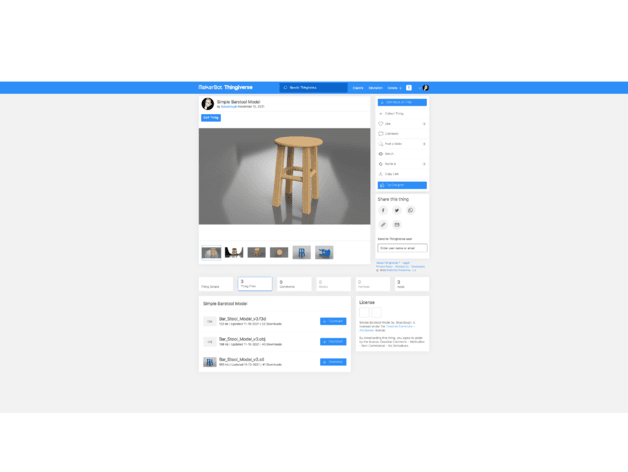Select the first barstool thumbnail

211,252
